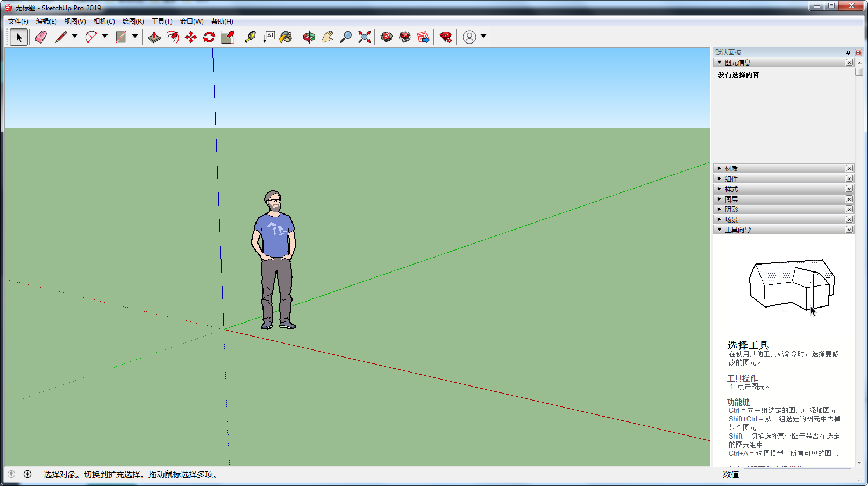The height and width of the screenshot is (486, 868).
Task: Open the 窗口 menu
Action: [x=191, y=22]
